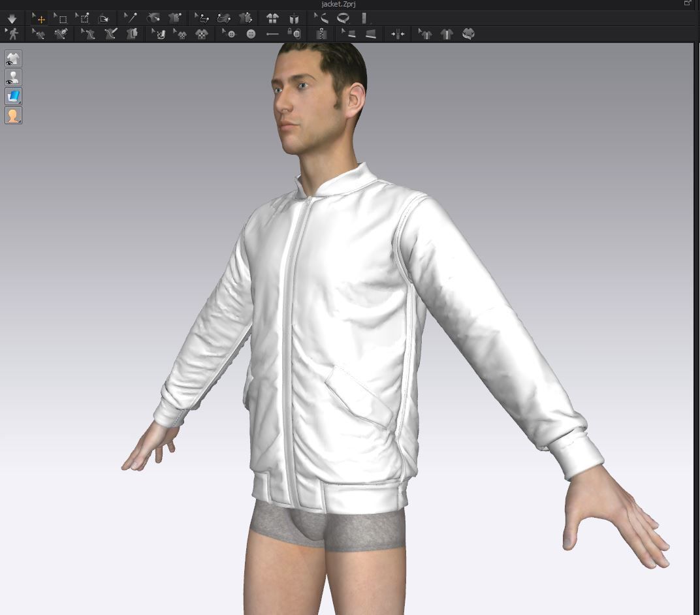Activate the Fold Arrangement tool
The width and height of the screenshot is (700, 615).
coord(104,19)
